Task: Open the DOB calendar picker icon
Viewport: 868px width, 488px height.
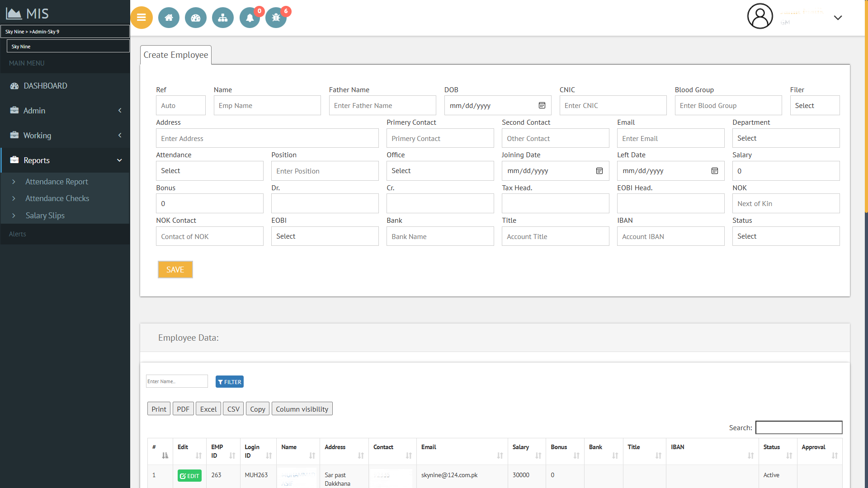Action: point(542,105)
